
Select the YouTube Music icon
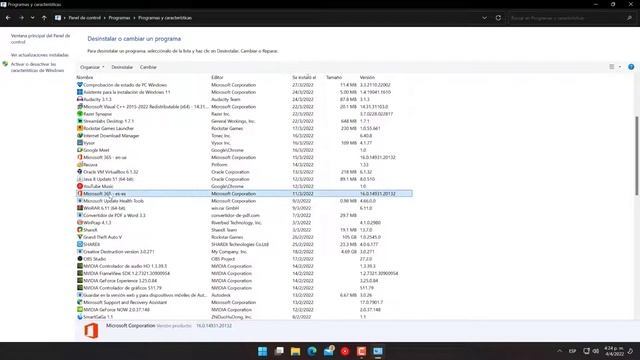click(80, 186)
